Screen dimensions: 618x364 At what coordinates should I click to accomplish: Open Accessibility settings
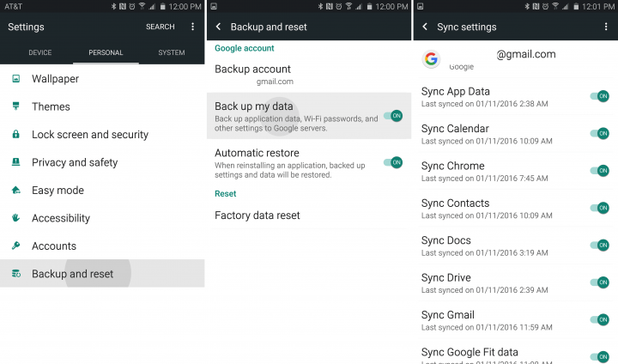point(102,218)
